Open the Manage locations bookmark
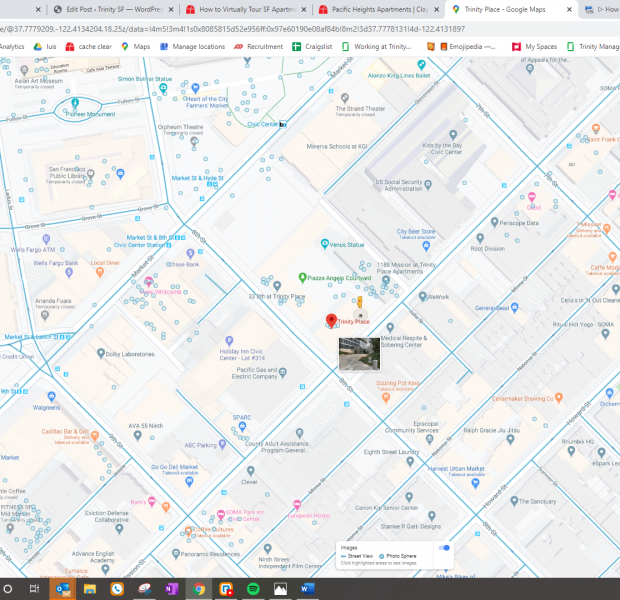 [x=193, y=47]
